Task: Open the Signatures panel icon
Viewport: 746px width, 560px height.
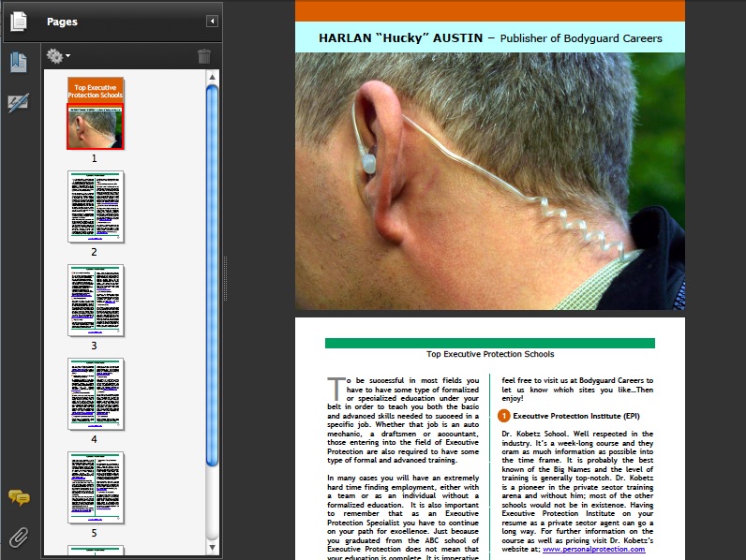Action: coord(19,102)
